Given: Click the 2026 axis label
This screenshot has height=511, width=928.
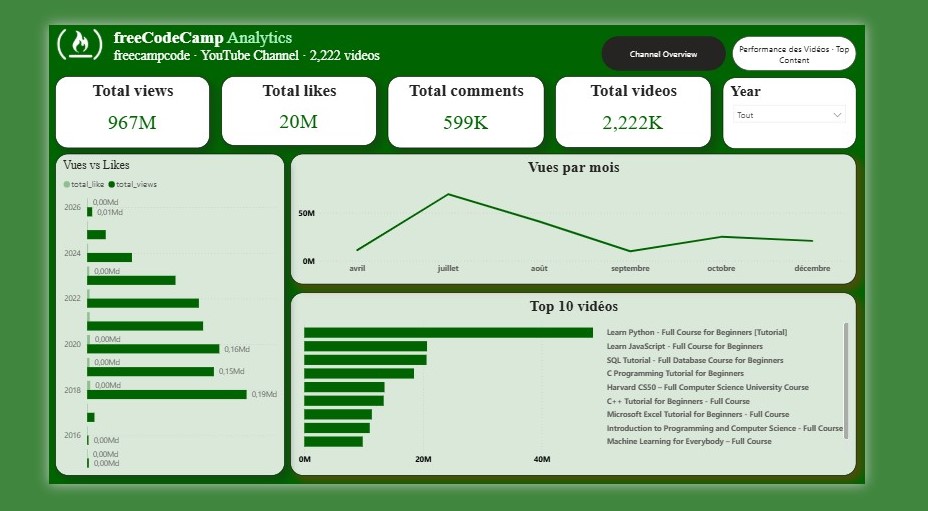Looking at the screenshot, I should tap(73, 207).
